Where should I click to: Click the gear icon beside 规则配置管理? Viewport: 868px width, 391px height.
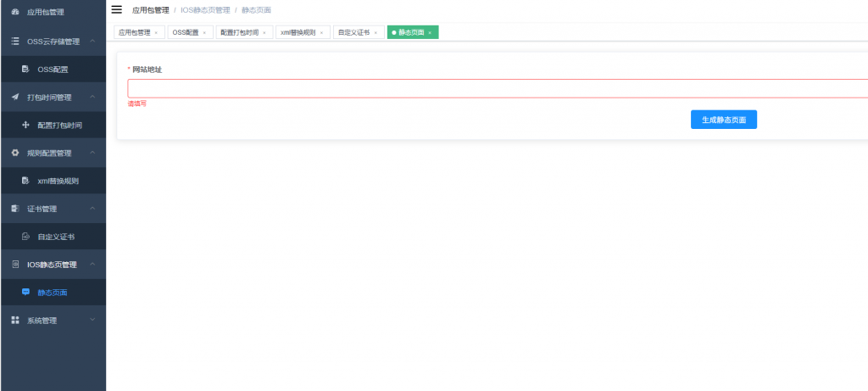click(x=15, y=153)
